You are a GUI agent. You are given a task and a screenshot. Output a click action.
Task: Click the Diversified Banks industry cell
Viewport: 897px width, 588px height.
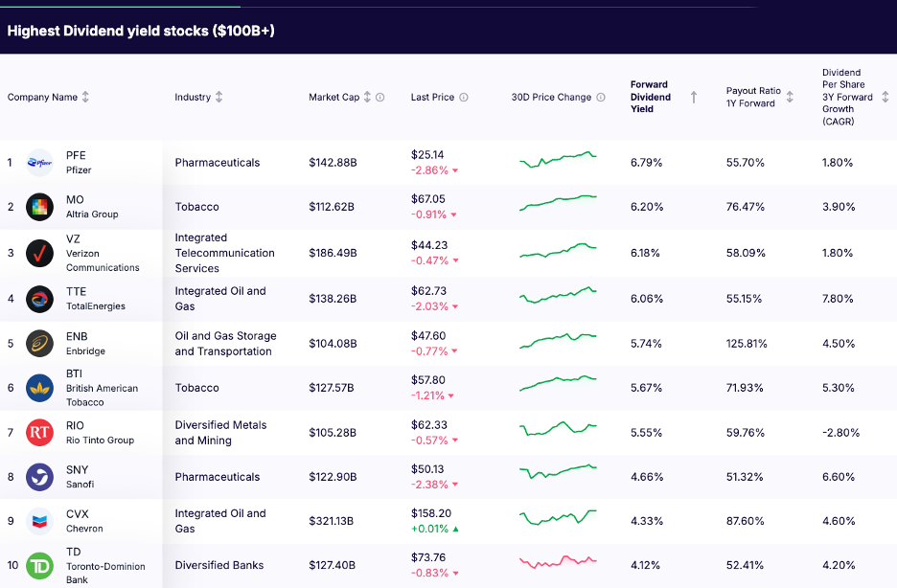[219, 565]
